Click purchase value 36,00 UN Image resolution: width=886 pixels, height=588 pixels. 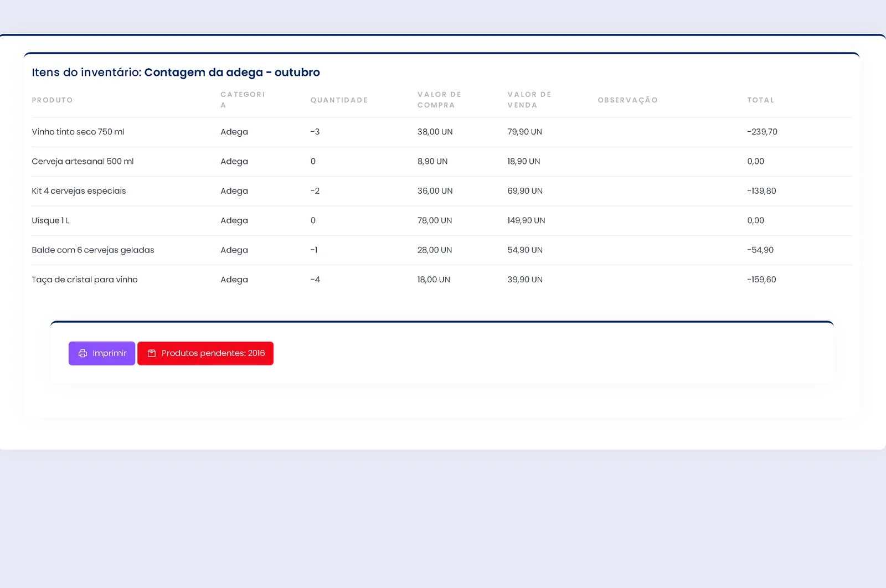435,191
